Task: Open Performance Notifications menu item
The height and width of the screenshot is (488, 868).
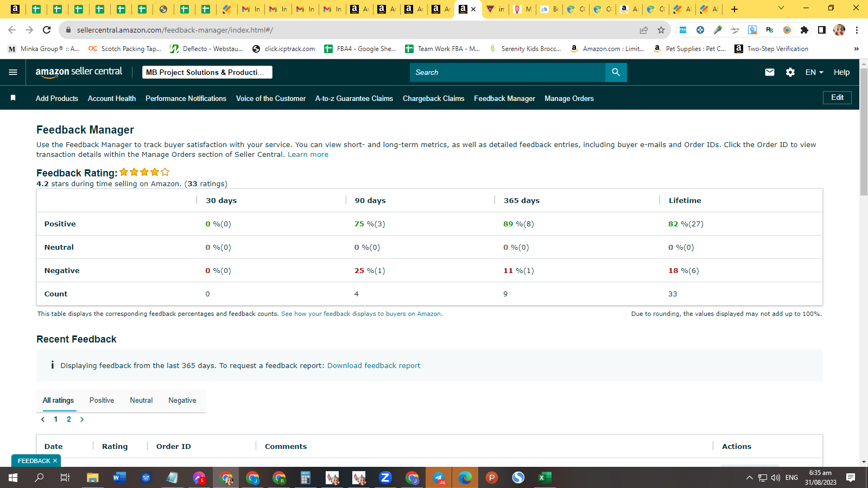Action: pos(186,98)
